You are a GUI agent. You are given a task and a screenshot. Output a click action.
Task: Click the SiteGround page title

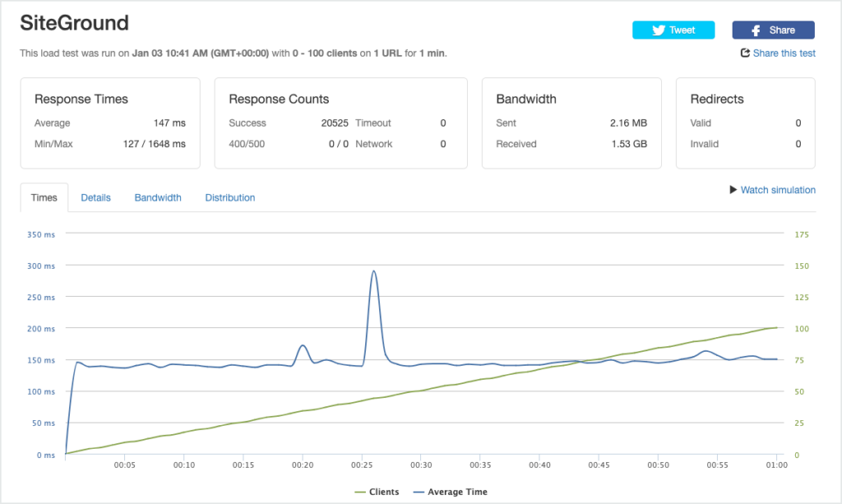point(74,23)
